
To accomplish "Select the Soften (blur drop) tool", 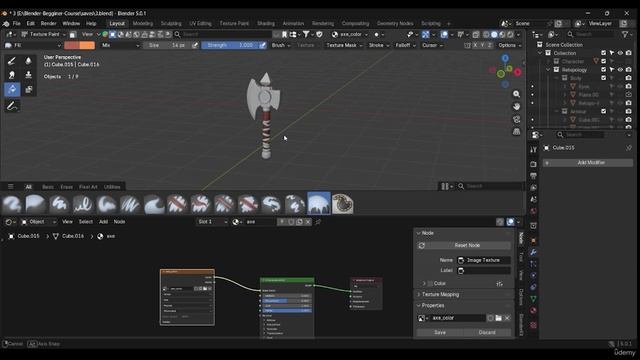I will click(x=28, y=61).
